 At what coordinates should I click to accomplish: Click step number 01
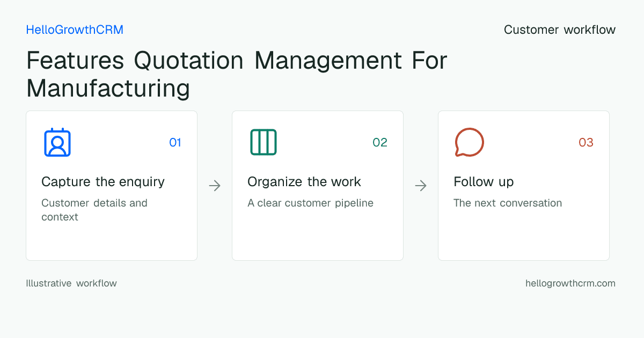click(x=175, y=142)
